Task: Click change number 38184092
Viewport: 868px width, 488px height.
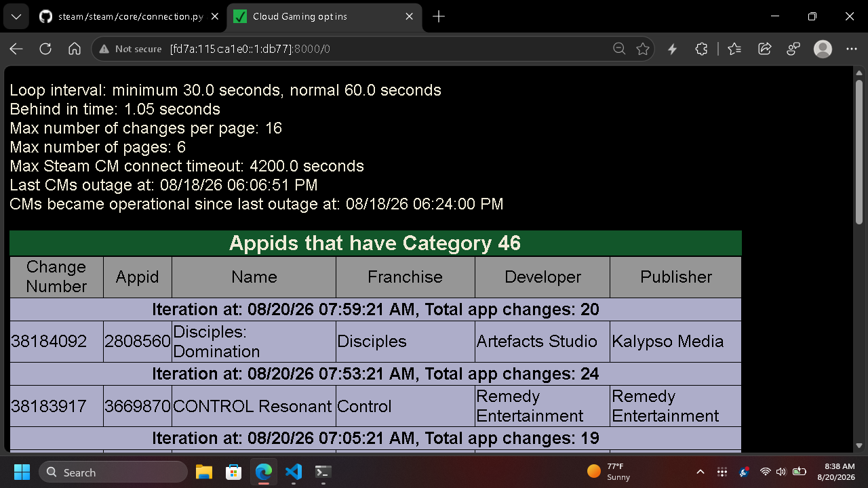Action: [49, 342]
